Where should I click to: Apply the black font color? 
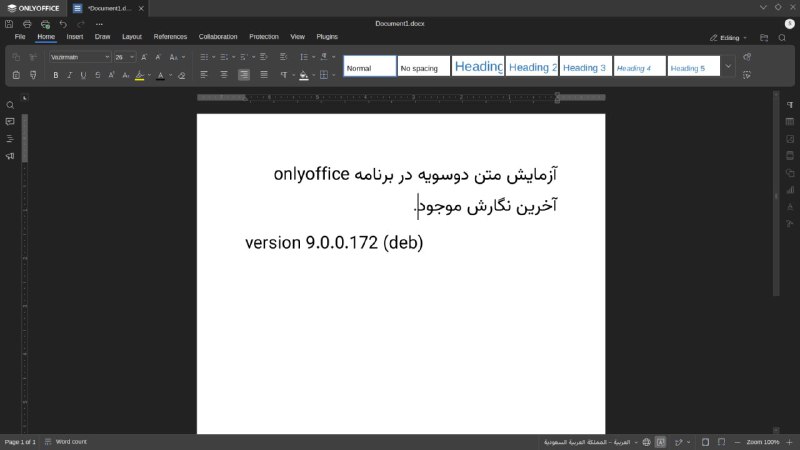coord(160,76)
